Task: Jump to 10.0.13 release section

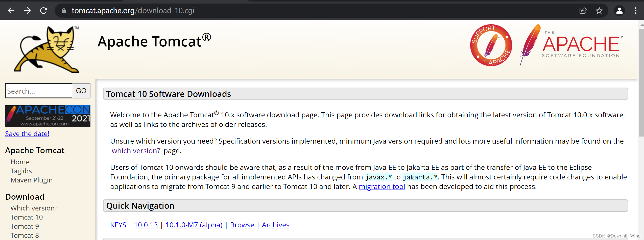Action: [146, 225]
